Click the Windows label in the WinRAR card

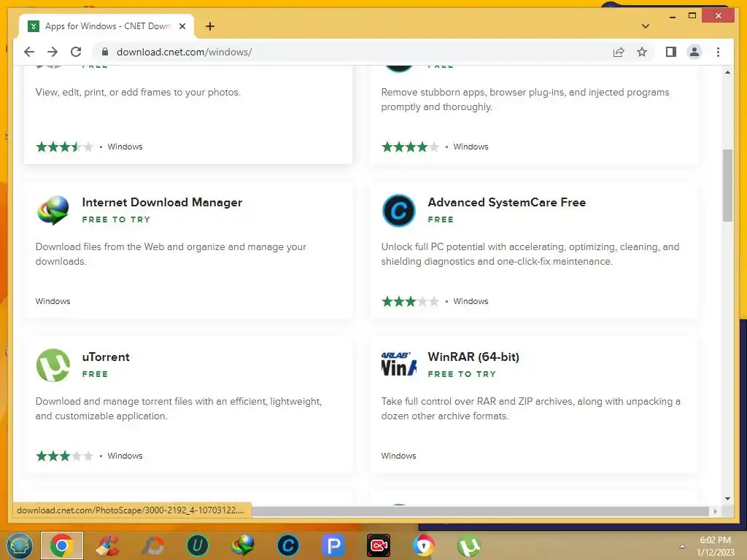coord(398,456)
